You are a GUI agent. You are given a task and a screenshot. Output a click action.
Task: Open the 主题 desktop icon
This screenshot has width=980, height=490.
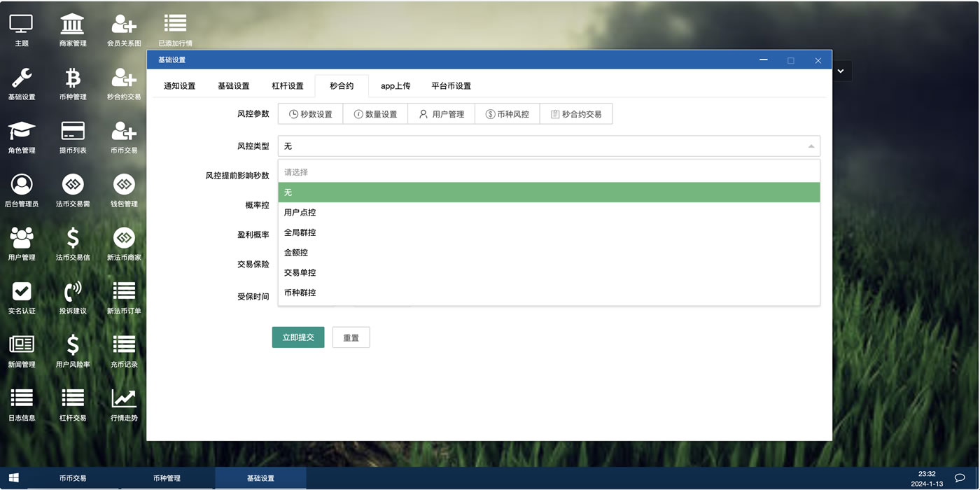pyautogui.click(x=22, y=30)
